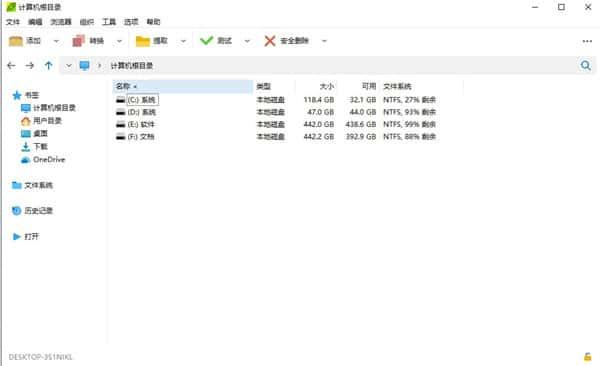Select 计算机根目录 in the sidebar
Screen dimensions: 600x366
(48, 108)
